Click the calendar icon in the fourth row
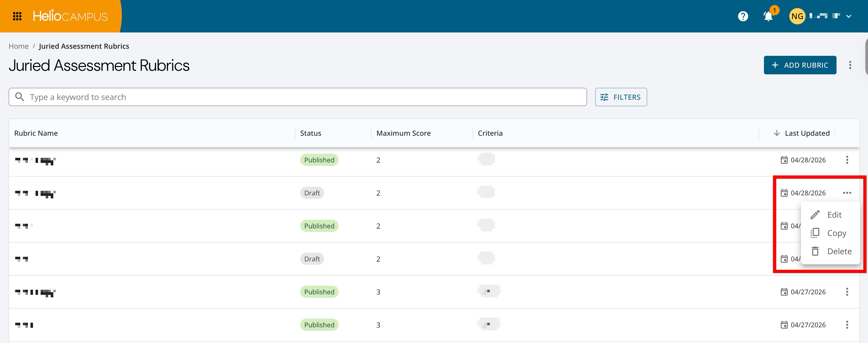 pos(784,259)
